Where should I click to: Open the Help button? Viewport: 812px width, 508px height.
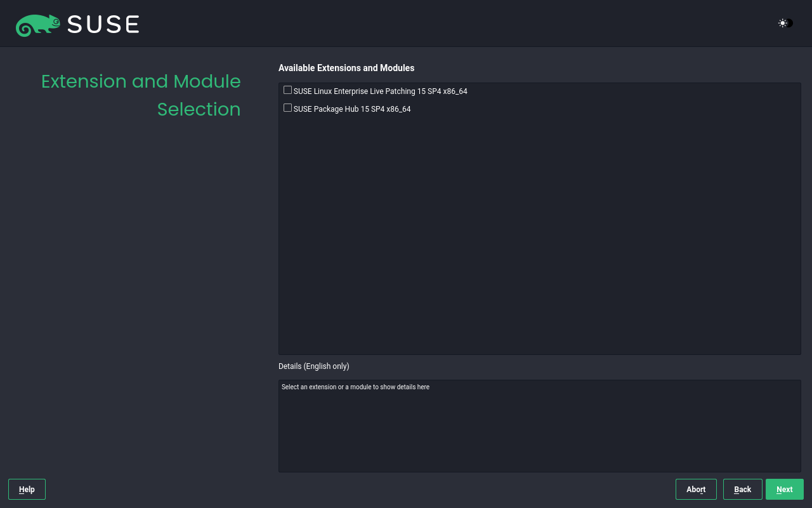tap(27, 490)
